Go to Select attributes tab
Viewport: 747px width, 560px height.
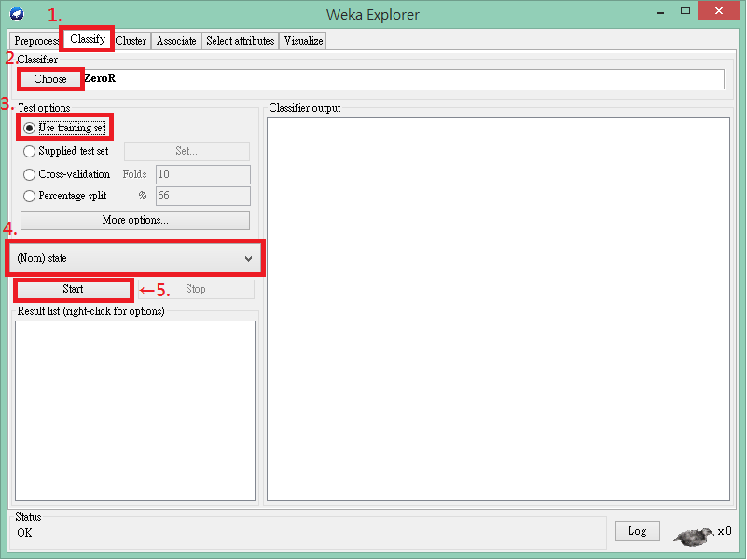pyautogui.click(x=240, y=41)
